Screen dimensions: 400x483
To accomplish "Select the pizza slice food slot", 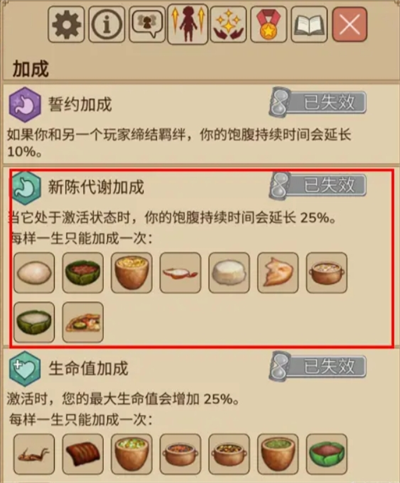I will 83,322.
